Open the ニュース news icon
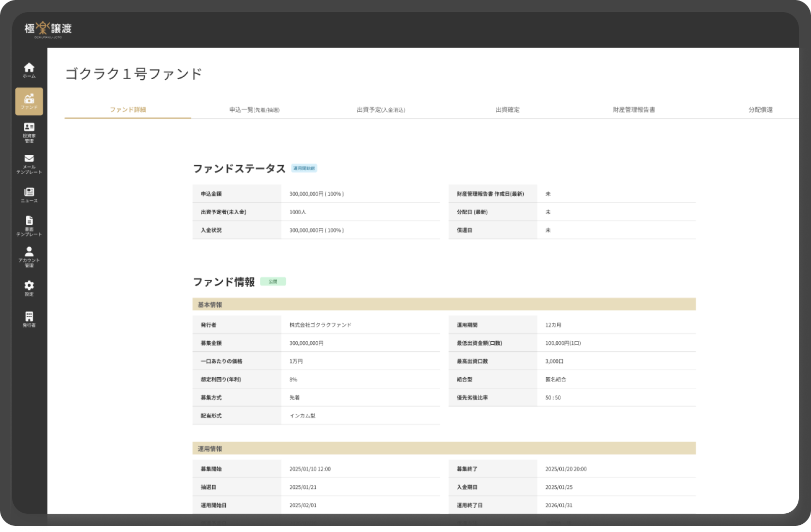The image size is (811, 532). [x=29, y=195]
